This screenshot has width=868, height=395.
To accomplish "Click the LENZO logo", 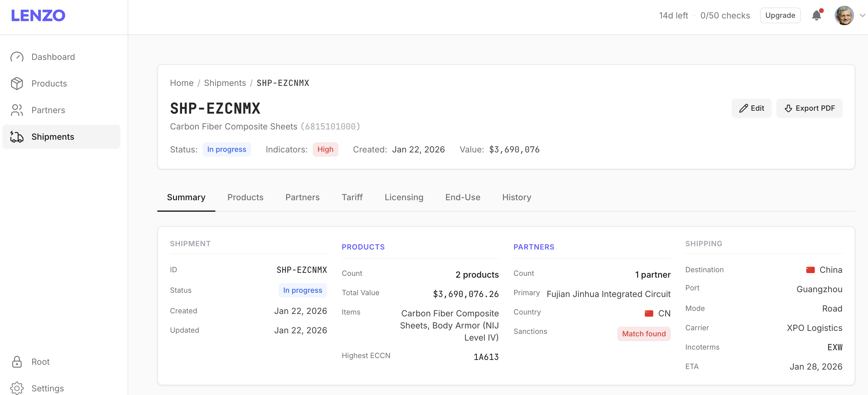I will (x=38, y=15).
